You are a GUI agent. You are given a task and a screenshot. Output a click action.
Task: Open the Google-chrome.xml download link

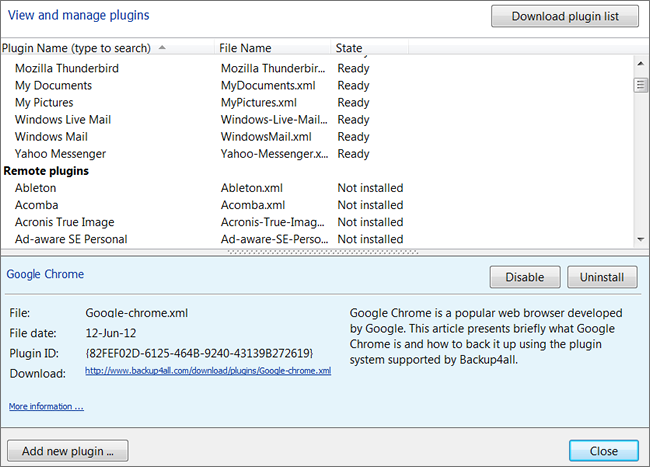pos(208,371)
